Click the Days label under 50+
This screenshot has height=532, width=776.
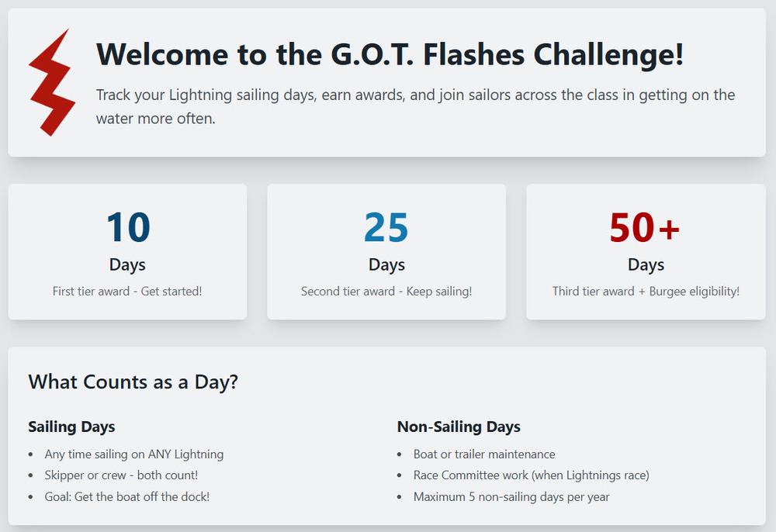point(646,264)
